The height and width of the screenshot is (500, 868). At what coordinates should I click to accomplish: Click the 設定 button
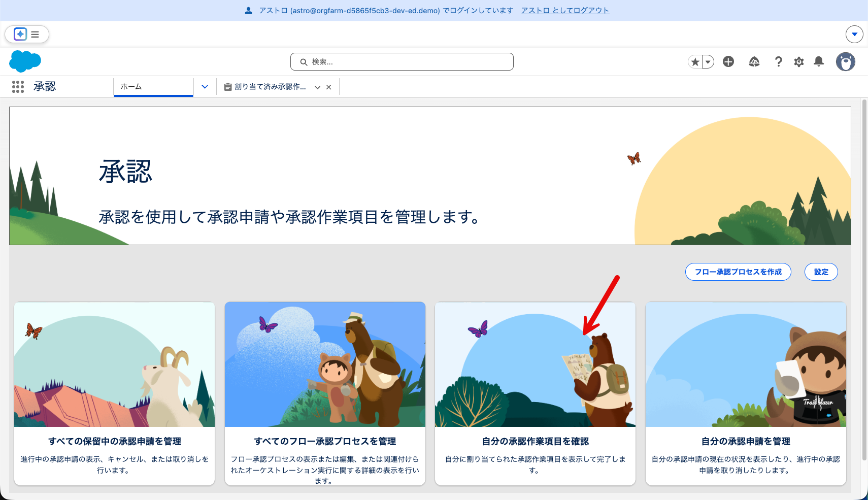[821, 272]
